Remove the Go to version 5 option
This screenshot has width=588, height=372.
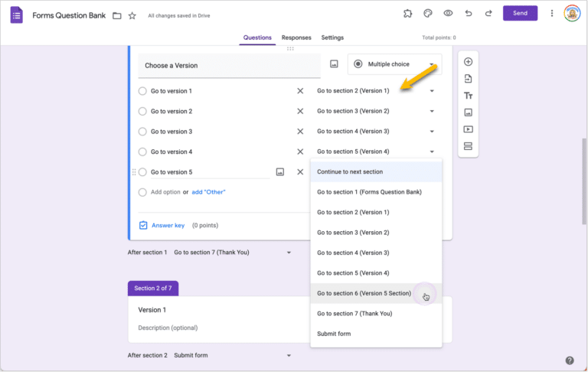(300, 172)
